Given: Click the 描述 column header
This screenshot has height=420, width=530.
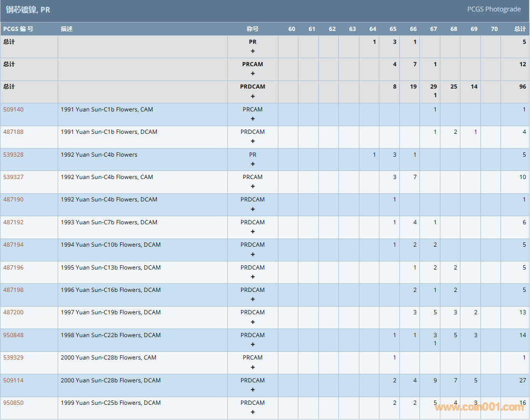Looking at the screenshot, I should 67,29.
